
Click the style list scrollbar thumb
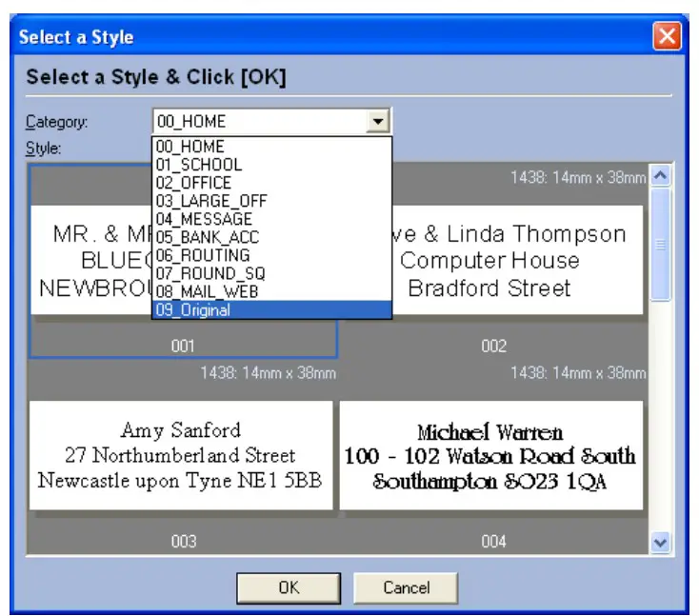[661, 245]
